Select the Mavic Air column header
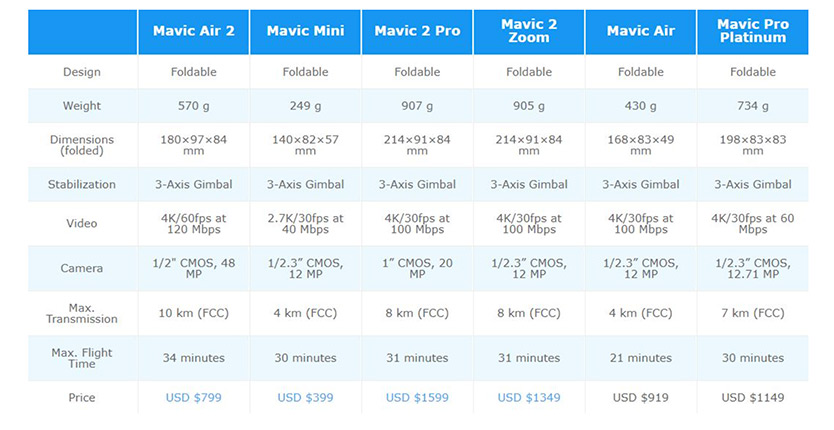 click(x=640, y=31)
